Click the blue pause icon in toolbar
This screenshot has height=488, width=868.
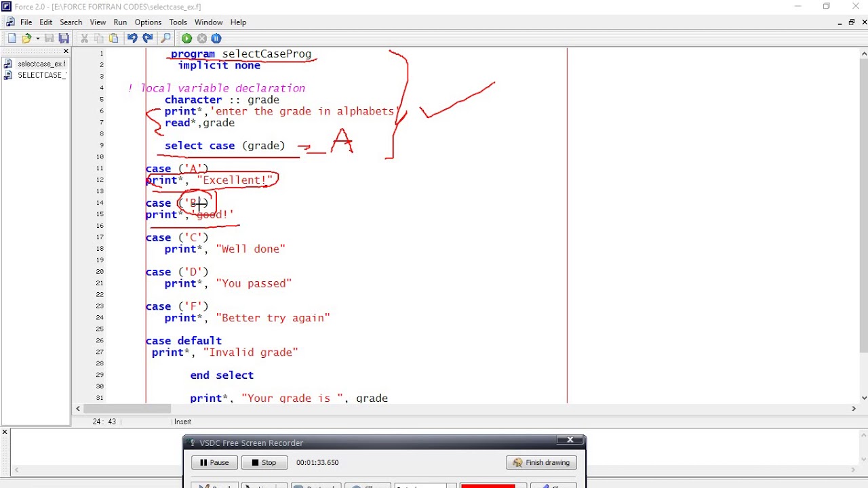click(x=216, y=39)
